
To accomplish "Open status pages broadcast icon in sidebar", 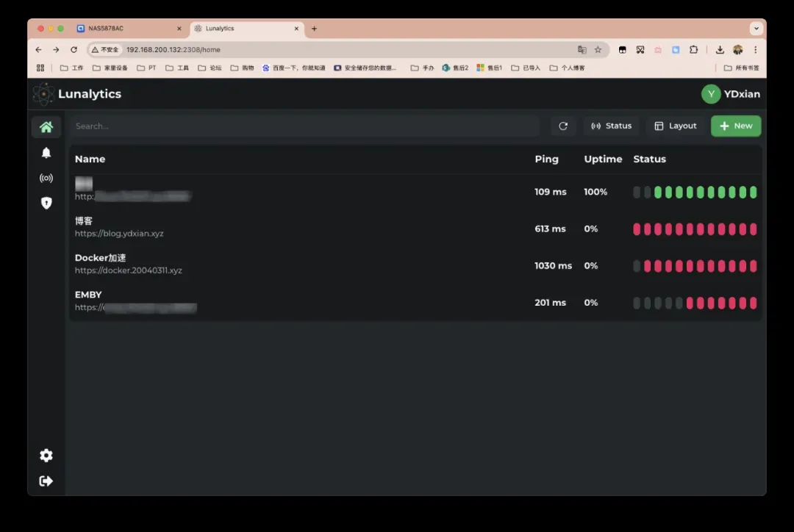I will [x=46, y=178].
